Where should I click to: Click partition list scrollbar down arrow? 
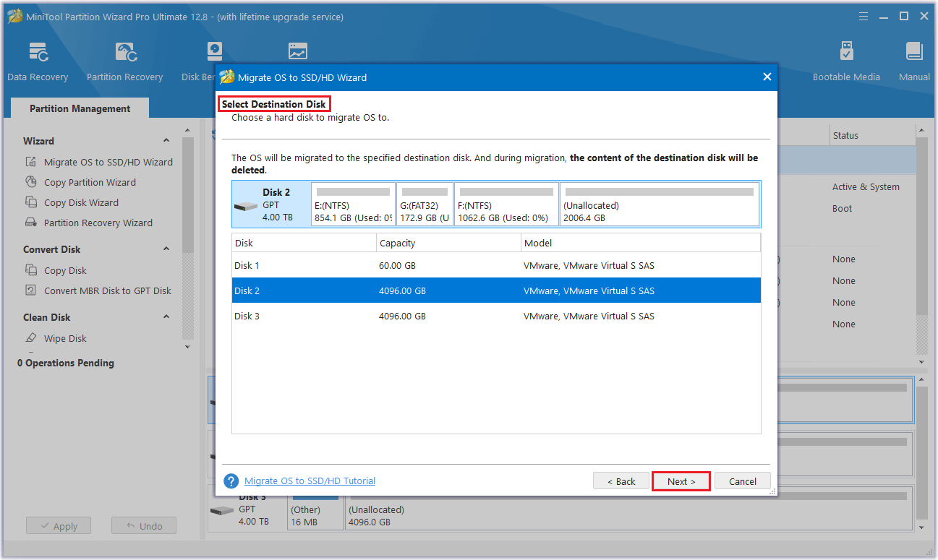pos(921,362)
